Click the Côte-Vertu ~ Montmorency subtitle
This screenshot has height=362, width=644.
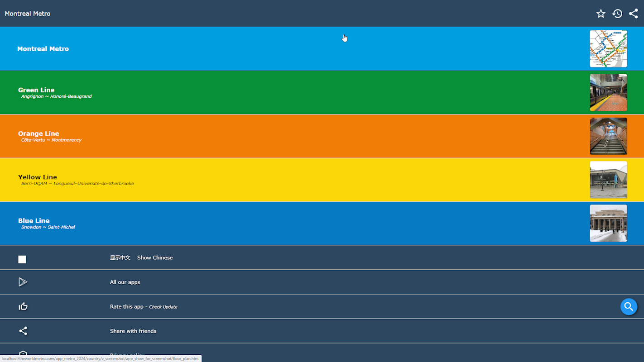point(51,140)
